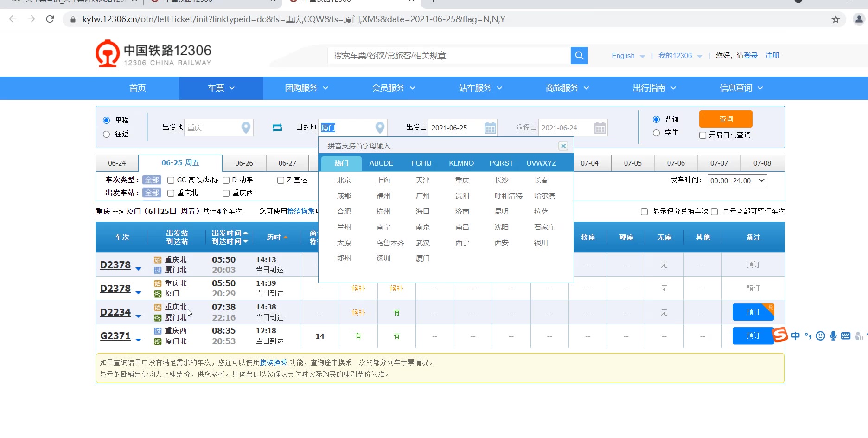Bookmark this page with star icon
The height and width of the screenshot is (438, 868).
pyautogui.click(x=836, y=19)
